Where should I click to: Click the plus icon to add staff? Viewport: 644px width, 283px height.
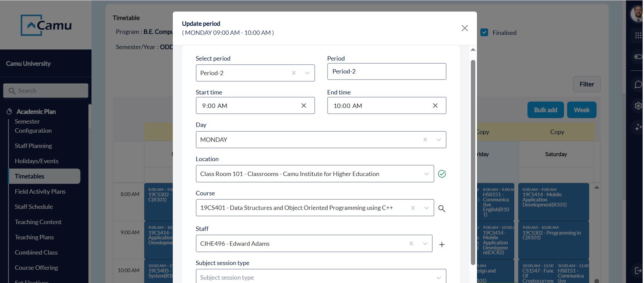point(441,244)
